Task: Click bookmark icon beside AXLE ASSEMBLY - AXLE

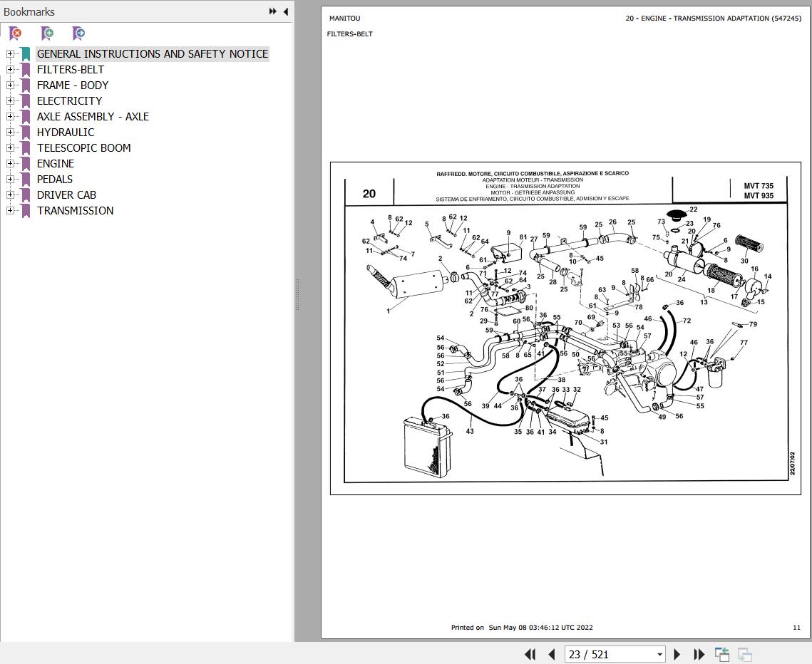Action: coord(26,116)
